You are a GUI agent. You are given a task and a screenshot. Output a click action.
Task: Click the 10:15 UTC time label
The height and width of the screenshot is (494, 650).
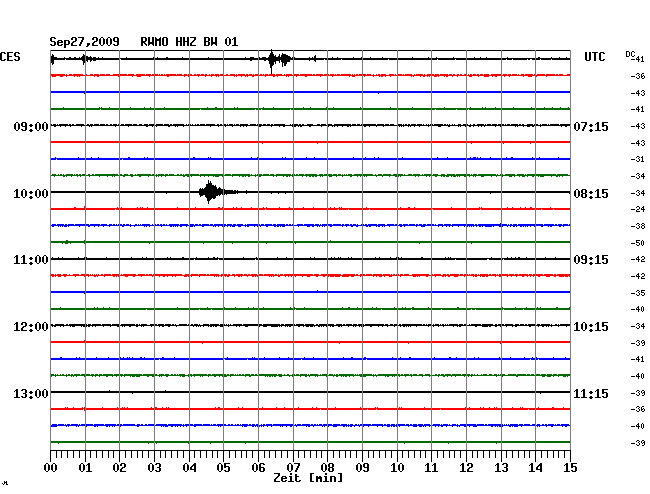[x=591, y=327]
